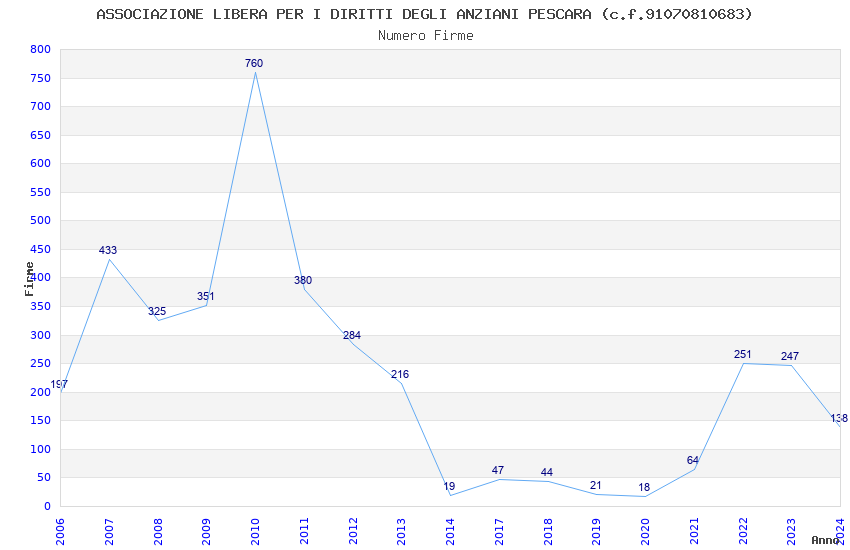Click the x-axis year 2010
Screen dimensions: 850x550
(255, 532)
